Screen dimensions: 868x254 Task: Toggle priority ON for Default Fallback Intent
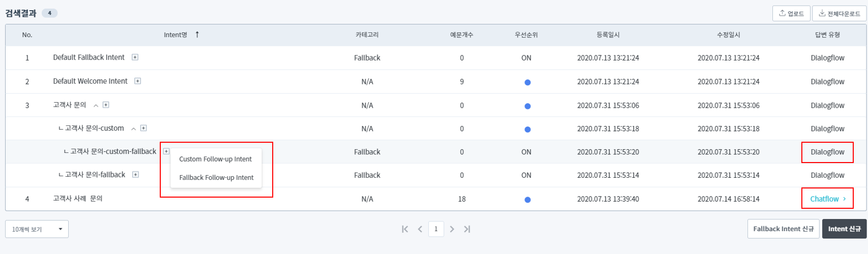click(x=526, y=58)
